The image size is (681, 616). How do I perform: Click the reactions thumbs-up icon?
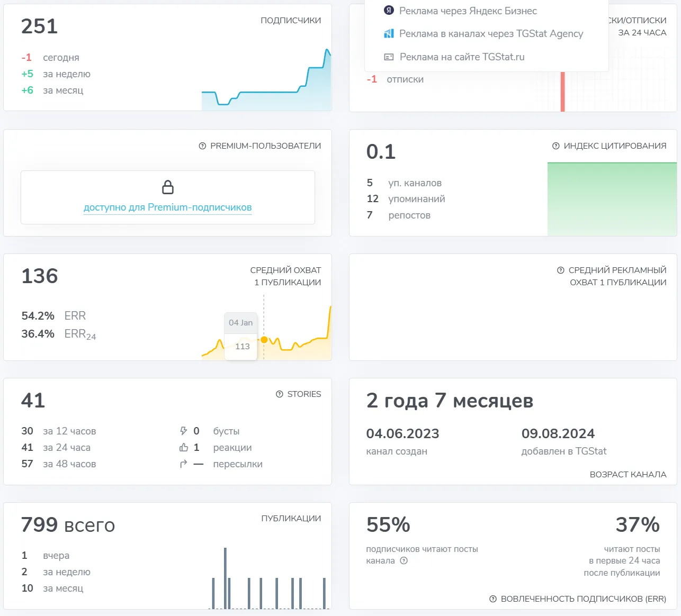pos(184,448)
